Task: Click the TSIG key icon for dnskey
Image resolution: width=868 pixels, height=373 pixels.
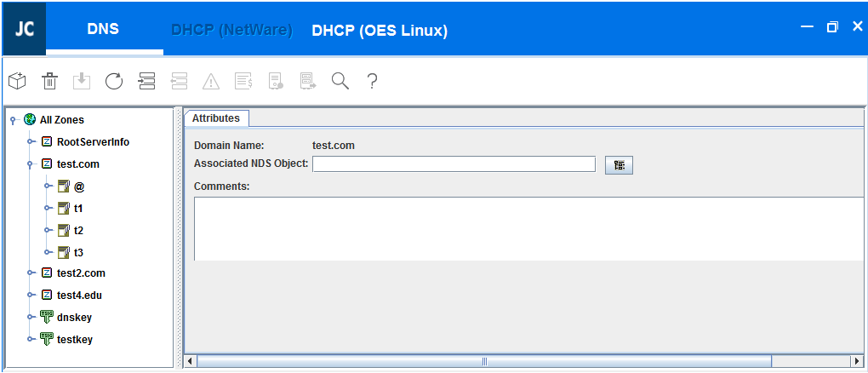Action: [47, 317]
